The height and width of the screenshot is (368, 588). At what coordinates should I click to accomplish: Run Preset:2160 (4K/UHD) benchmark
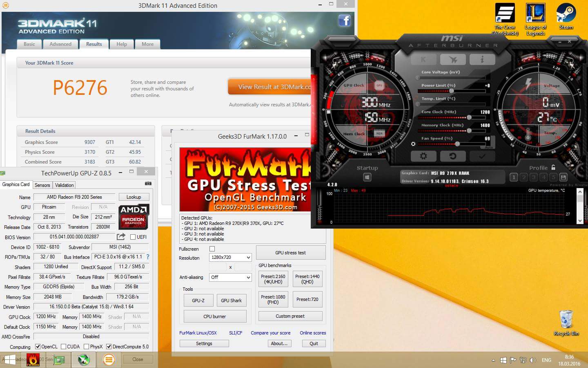(x=273, y=279)
